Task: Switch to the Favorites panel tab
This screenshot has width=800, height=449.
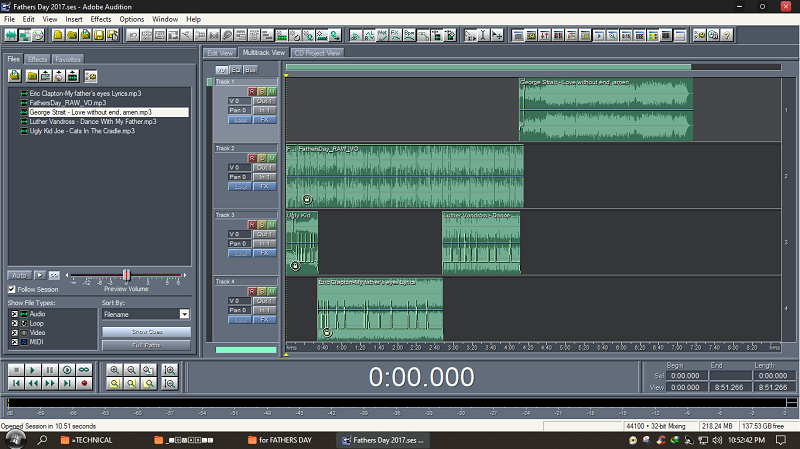Action: click(68, 59)
